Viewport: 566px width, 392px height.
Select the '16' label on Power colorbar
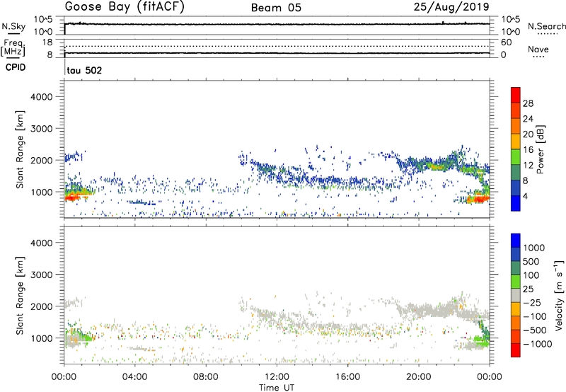point(528,150)
